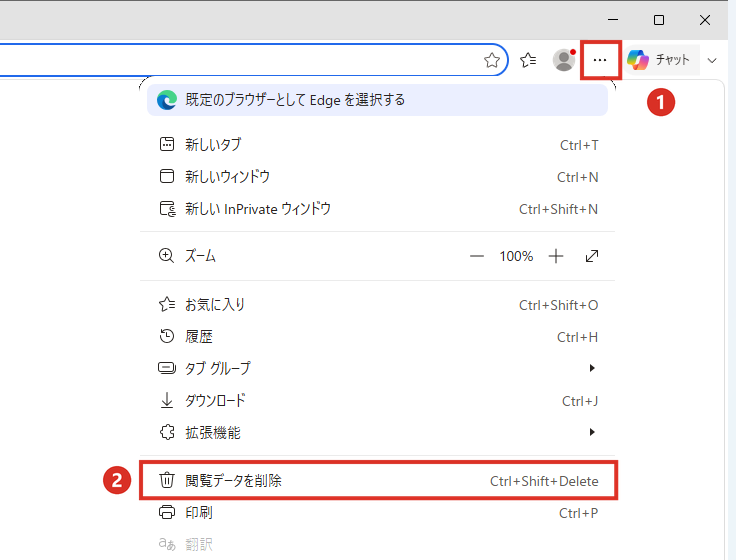The width and height of the screenshot is (736, 560).
Task: Open 履歴 menu item
Action: coord(377,337)
